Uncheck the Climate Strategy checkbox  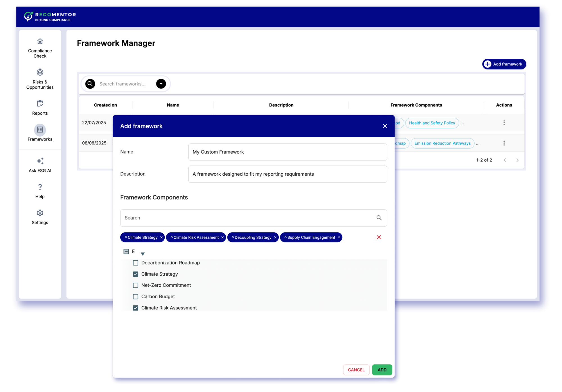tap(135, 274)
